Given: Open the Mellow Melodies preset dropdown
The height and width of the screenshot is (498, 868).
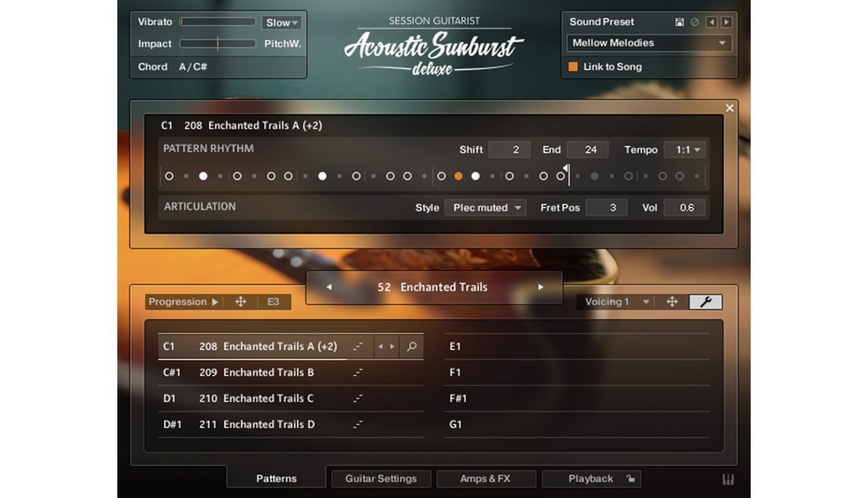Looking at the screenshot, I should pos(649,43).
